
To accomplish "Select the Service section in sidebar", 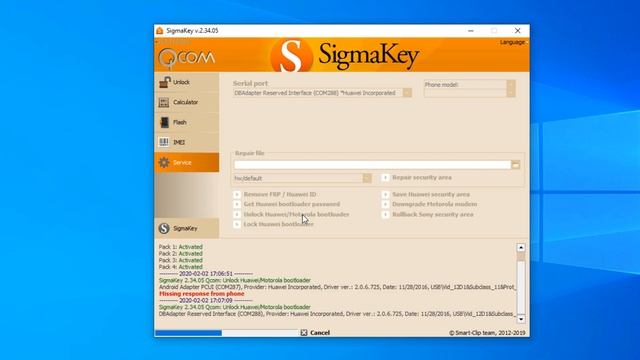I will [x=187, y=162].
